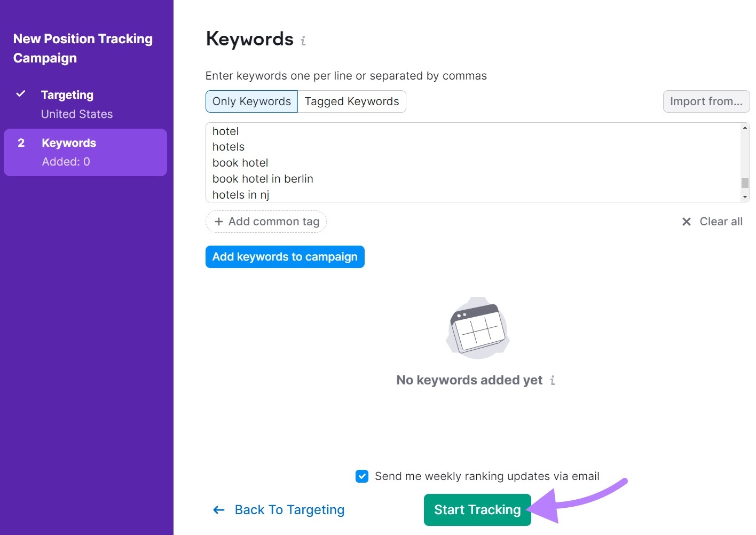Image resolution: width=756 pixels, height=535 pixels.
Task: Clear all entered keywords
Action: point(721,221)
